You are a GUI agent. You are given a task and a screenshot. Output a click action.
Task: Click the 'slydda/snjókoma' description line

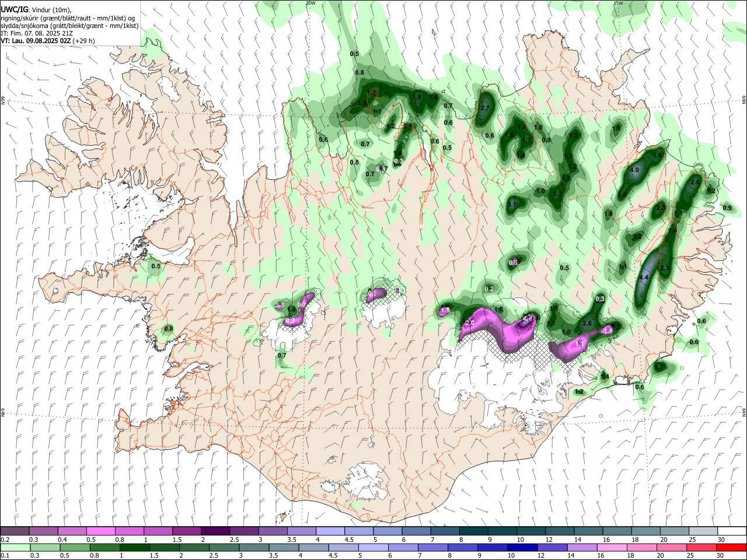click(69, 26)
